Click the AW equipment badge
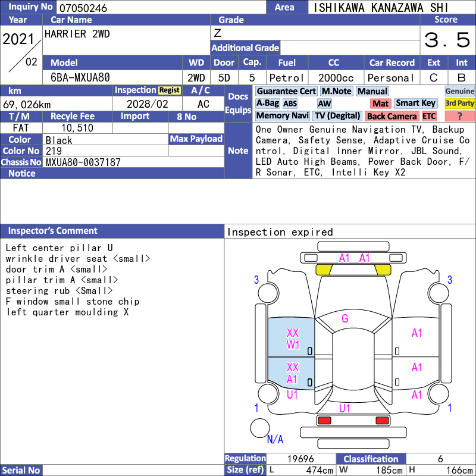The image size is (476, 476). [x=324, y=104]
